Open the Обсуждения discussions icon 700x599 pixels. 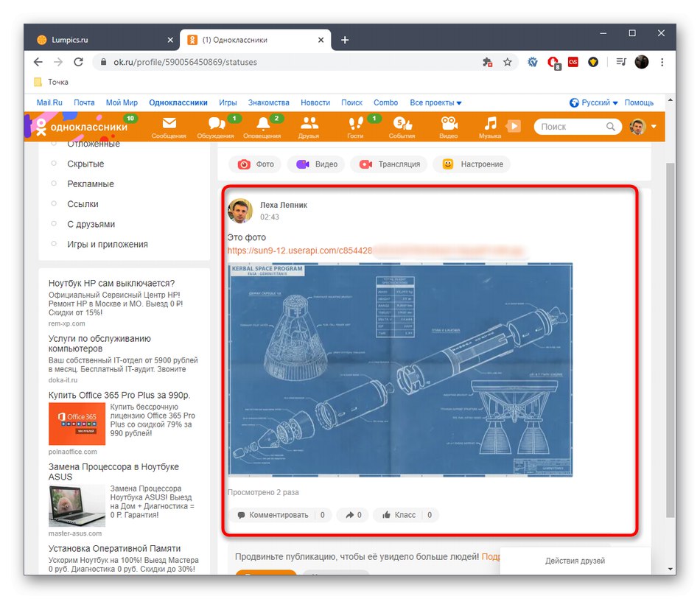(x=216, y=127)
